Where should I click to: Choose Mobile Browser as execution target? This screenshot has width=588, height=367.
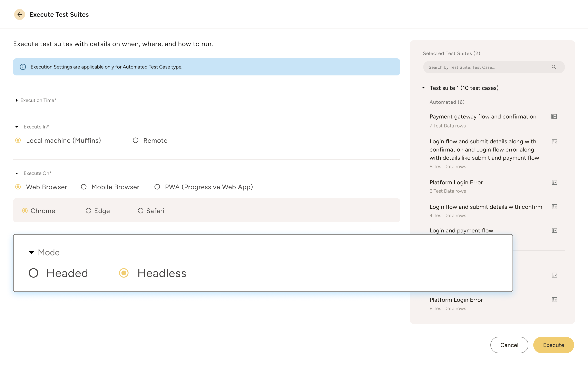coord(84,187)
